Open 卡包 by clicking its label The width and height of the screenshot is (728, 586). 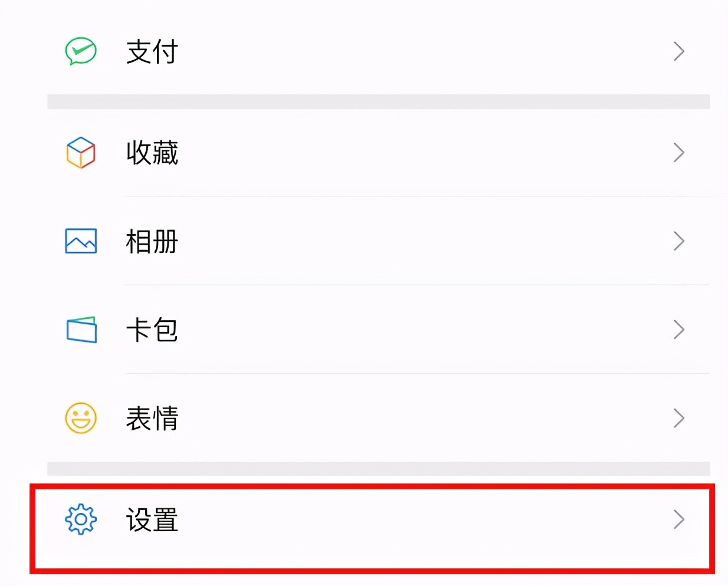(151, 330)
